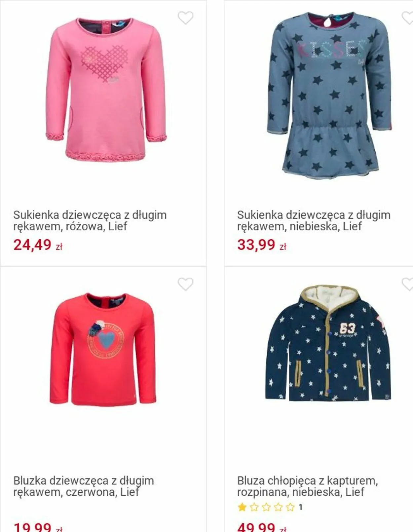Favorite the pink dress with heart icon
This screenshot has height=532, width=413.
click(185, 18)
